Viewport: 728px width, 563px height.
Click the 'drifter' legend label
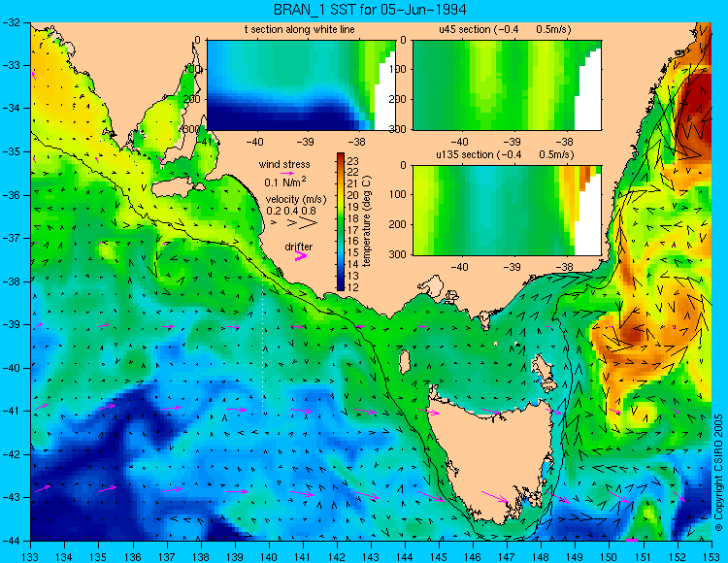coord(299,247)
